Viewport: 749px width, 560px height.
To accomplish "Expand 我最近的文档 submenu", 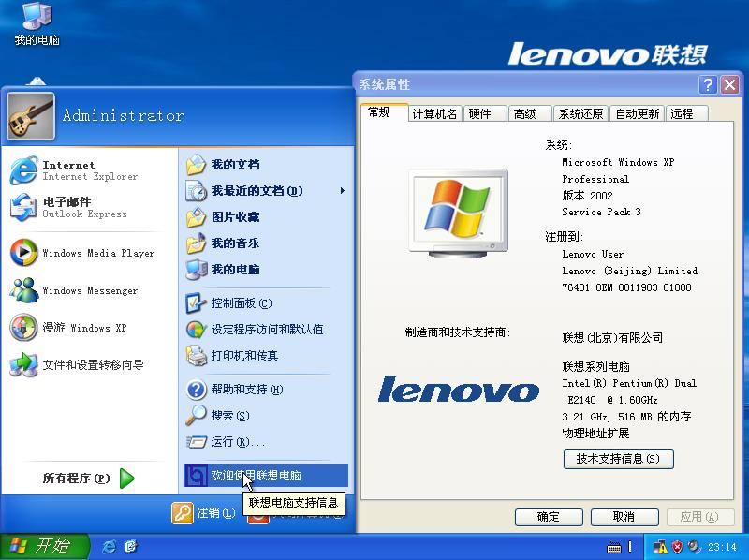I will (237, 190).
